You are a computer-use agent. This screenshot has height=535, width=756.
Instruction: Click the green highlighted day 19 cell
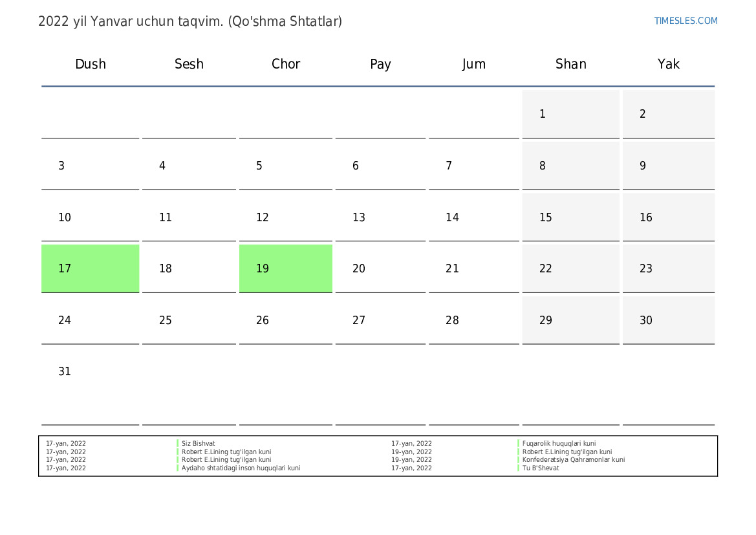point(286,268)
